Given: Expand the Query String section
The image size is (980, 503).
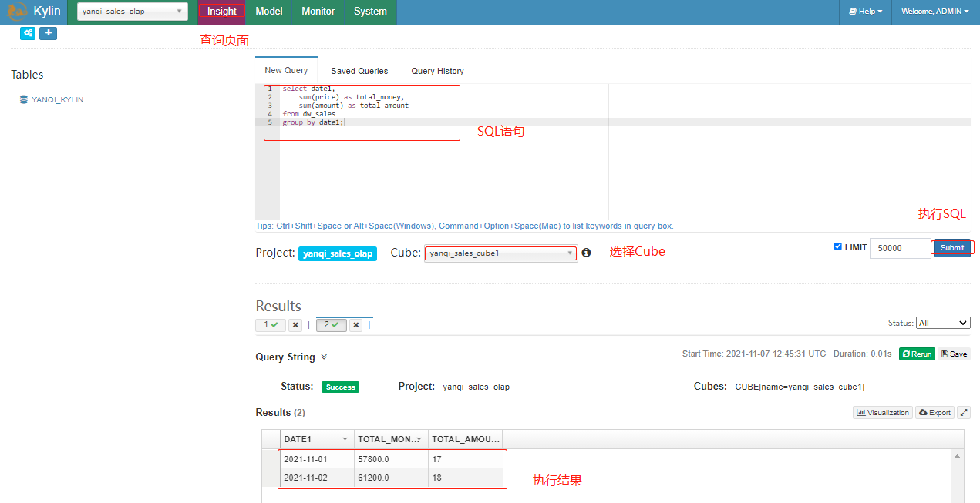Looking at the screenshot, I should tap(324, 357).
